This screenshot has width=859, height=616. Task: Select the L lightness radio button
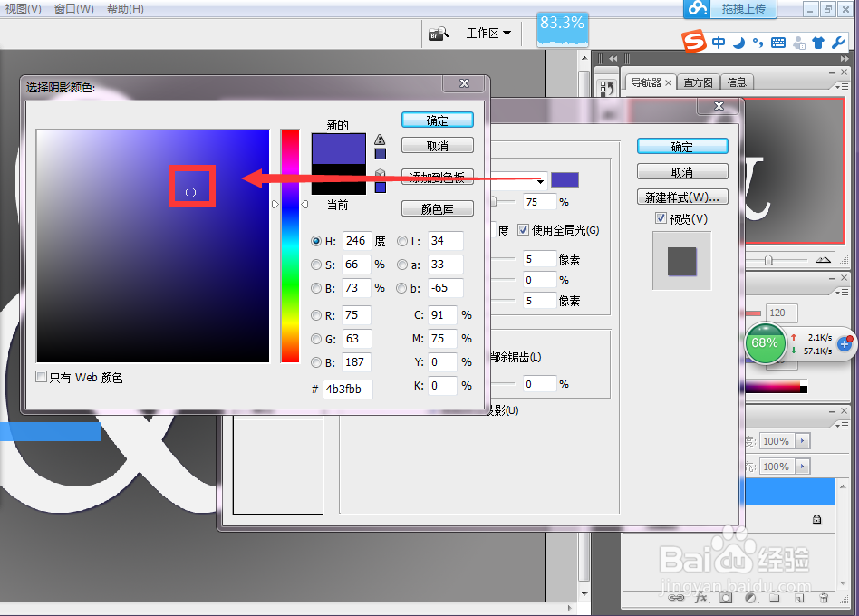point(402,241)
